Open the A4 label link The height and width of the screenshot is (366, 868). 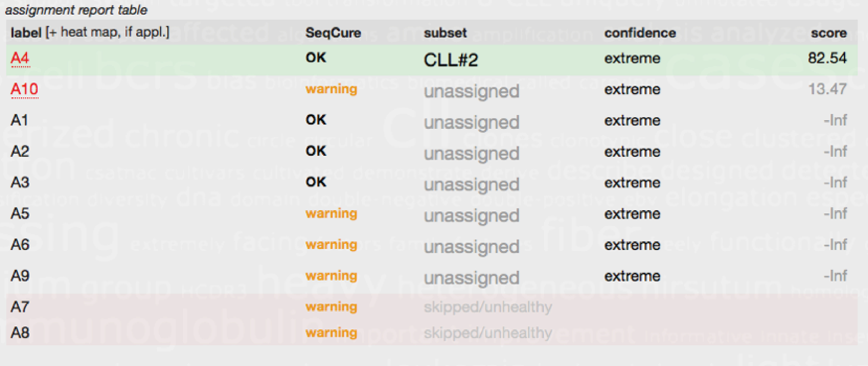click(20, 58)
